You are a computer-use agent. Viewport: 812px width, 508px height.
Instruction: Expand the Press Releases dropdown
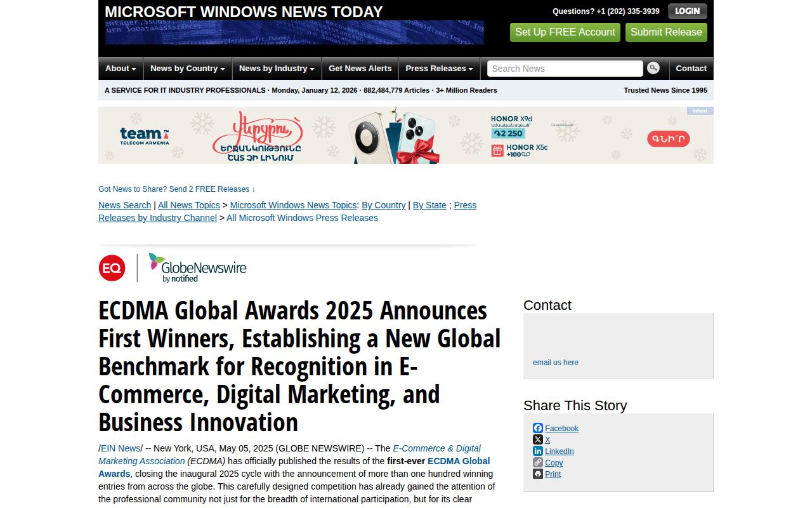point(438,68)
